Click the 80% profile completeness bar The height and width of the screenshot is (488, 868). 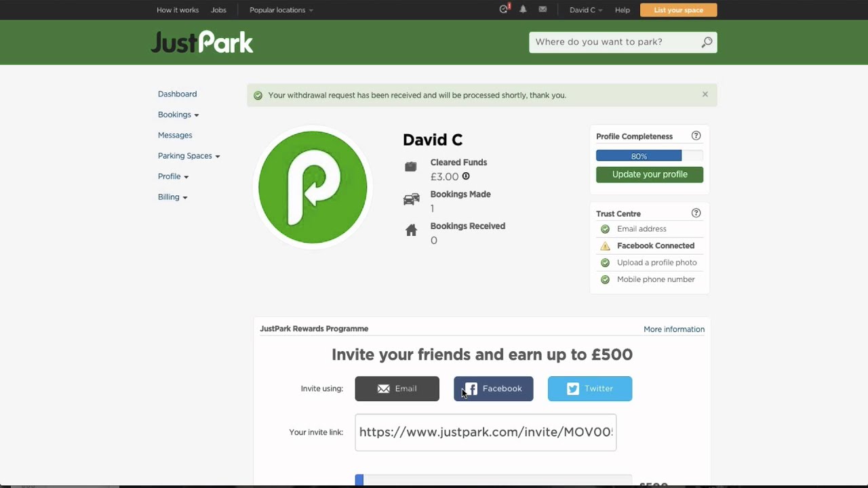[x=650, y=156]
